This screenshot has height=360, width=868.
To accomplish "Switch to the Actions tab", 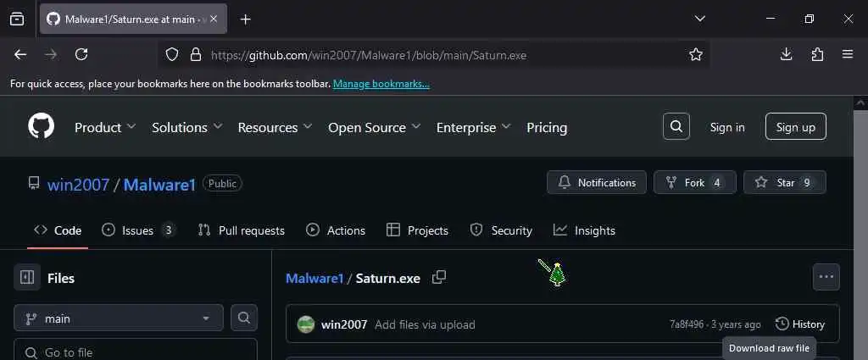I will [336, 230].
